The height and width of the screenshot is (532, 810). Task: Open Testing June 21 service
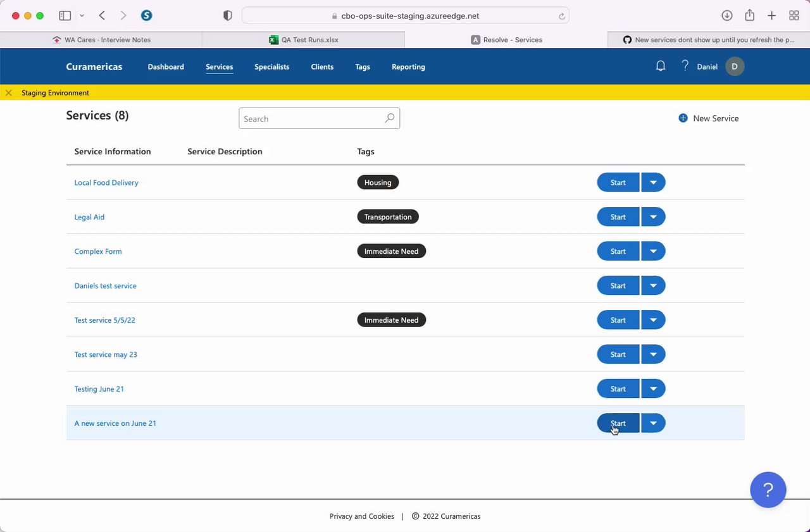[x=99, y=389]
